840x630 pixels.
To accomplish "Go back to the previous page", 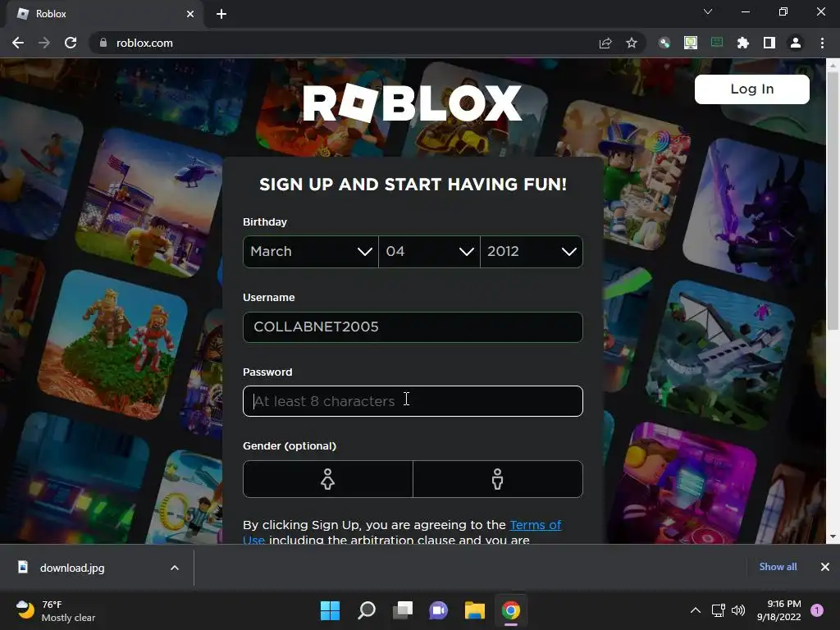I will (x=18, y=43).
